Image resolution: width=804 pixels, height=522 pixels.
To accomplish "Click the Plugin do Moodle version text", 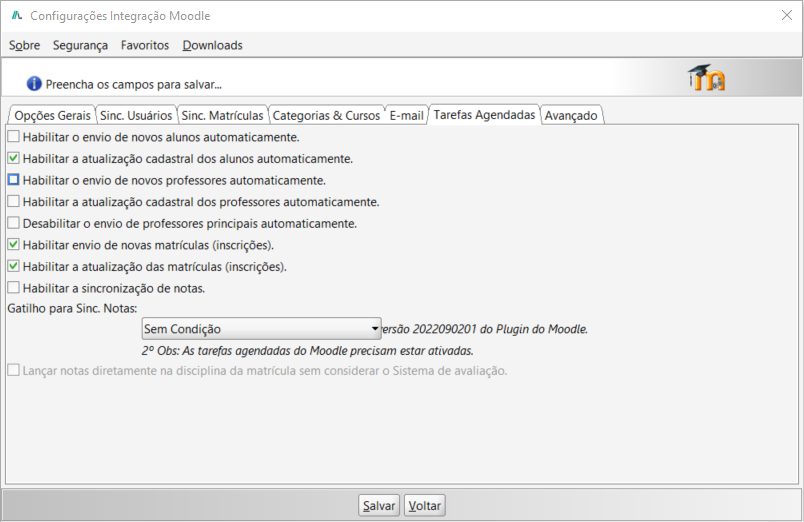I will pyautogui.click(x=485, y=329).
